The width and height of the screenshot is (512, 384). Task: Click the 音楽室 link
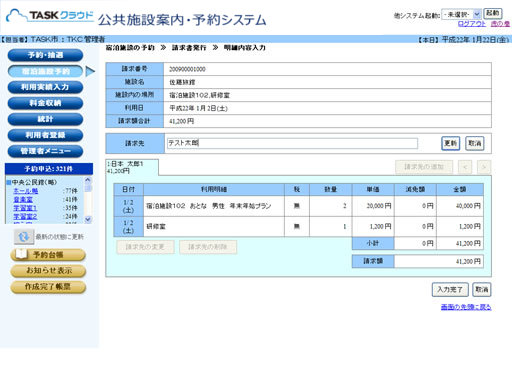point(23,200)
